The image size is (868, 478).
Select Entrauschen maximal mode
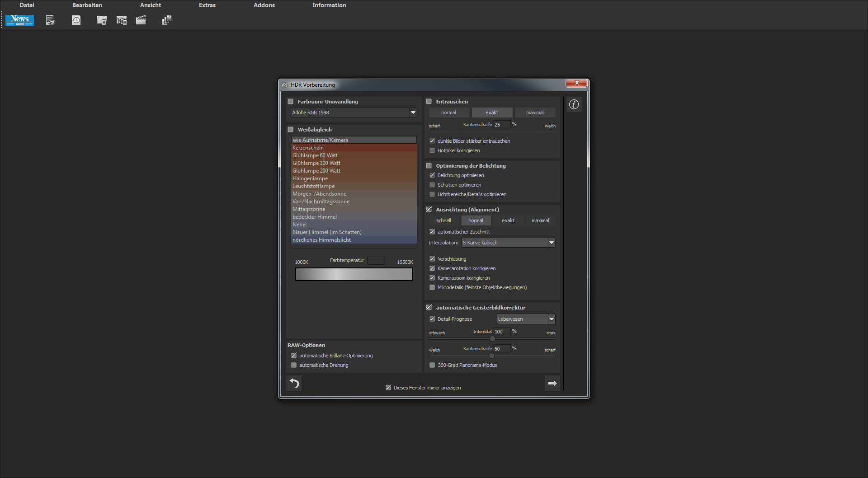click(x=535, y=112)
